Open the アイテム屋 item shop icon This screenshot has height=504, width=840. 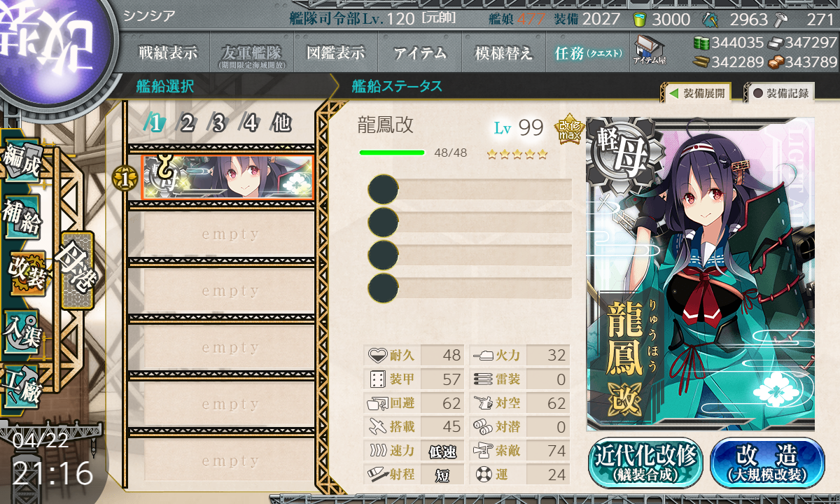click(649, 51)
